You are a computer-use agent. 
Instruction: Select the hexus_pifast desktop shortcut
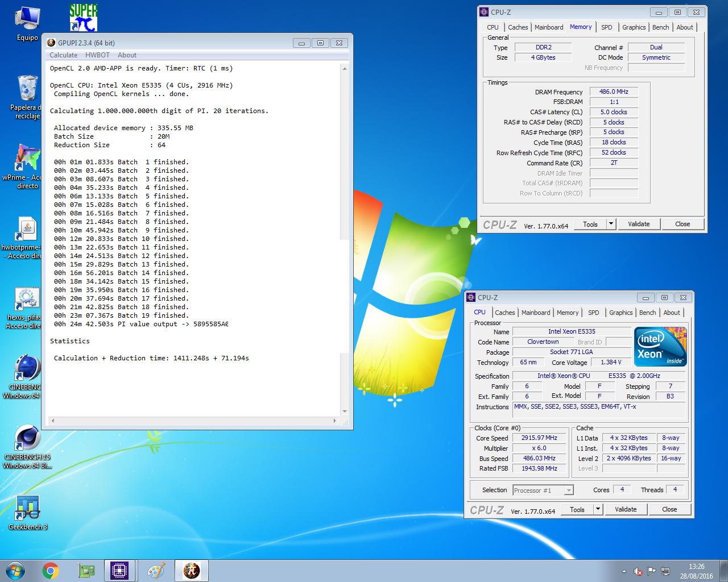(x=27, y=309)
